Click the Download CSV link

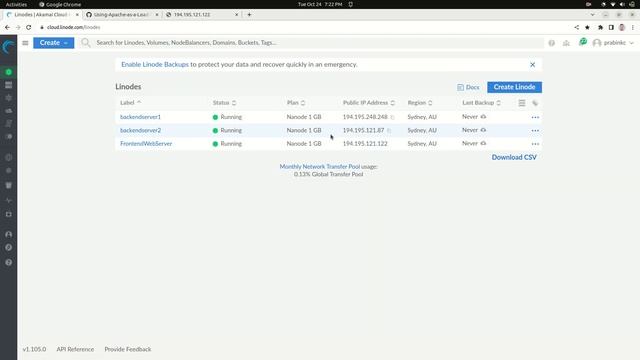point(514,157)
